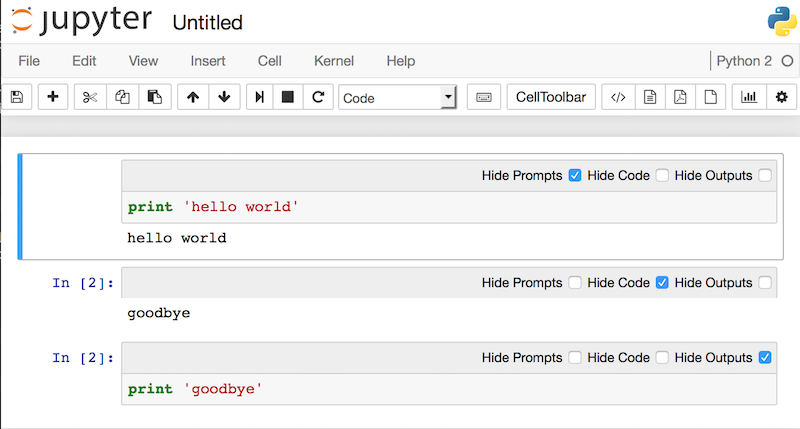This screenshot has height=429, width=800.
Task: Click the copy cells icon
Action: coord(122,97)
